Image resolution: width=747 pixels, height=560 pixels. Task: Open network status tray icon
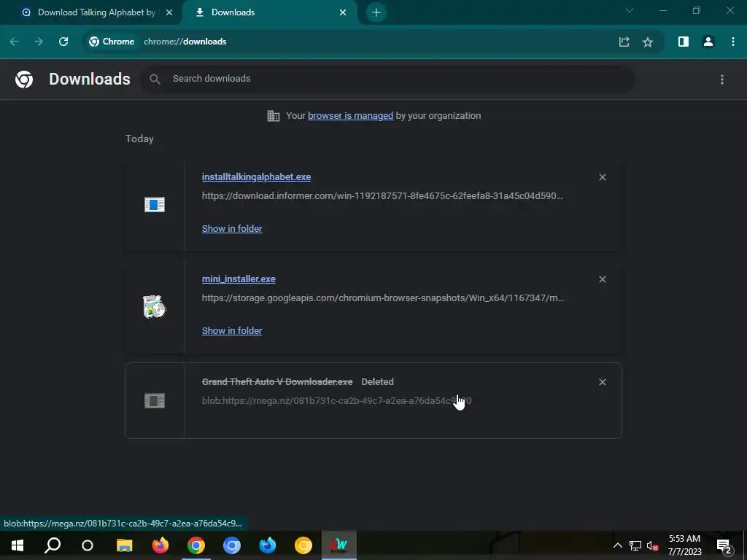(635, 545)
